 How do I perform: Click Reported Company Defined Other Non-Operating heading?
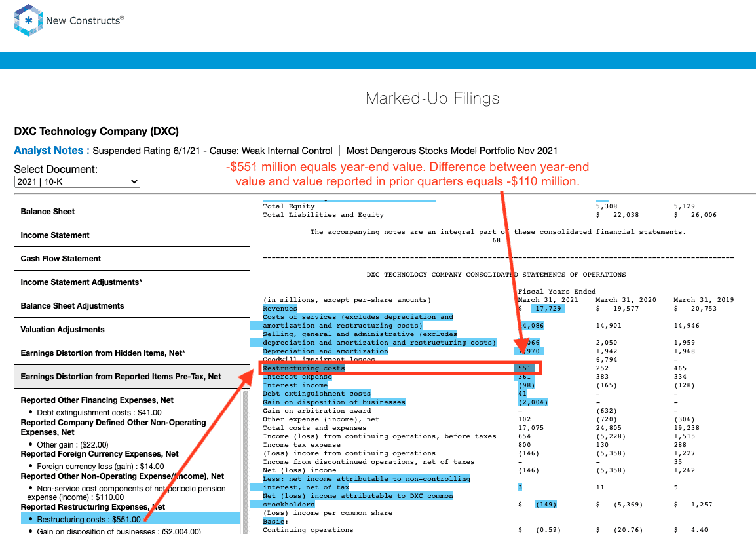coord(113,427)
